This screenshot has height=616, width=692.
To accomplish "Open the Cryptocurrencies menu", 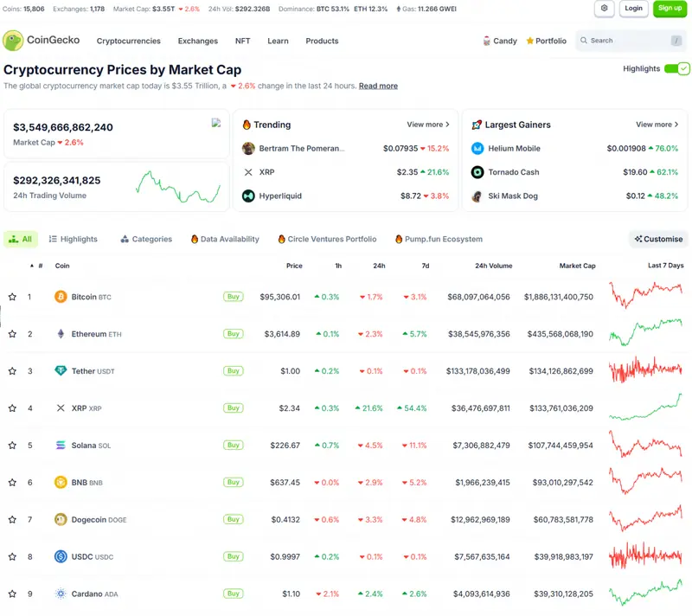I will tap(128, 41).
